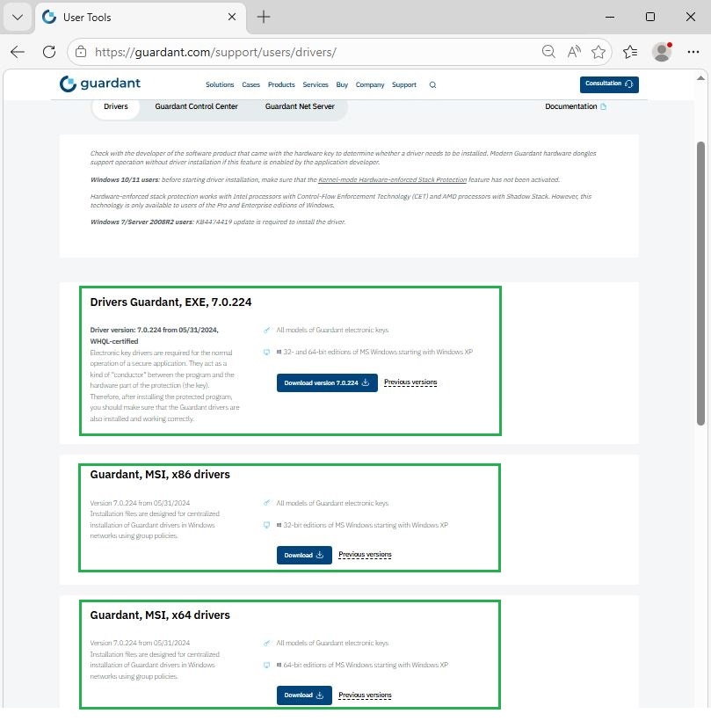Image resolution: width=711 pixels, height=728 pixels.
Task: Open the read aloud icon in address bar
Action: pos(574,52)
